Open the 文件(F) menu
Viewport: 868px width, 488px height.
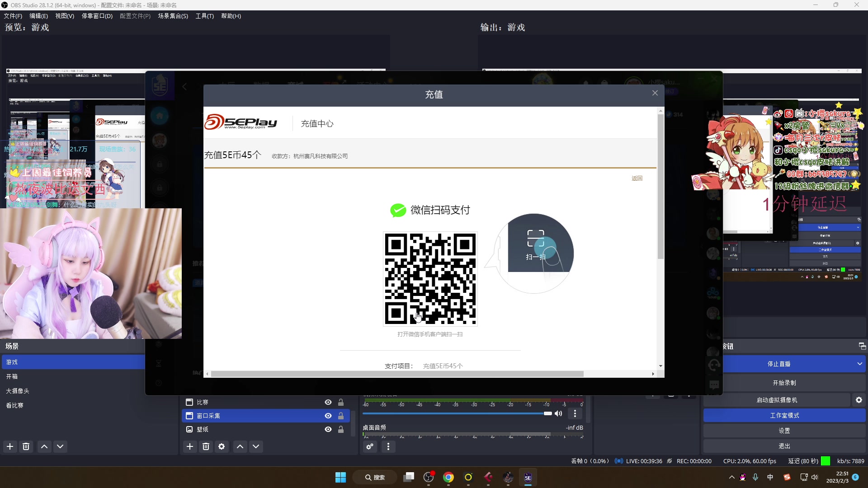[x=13, y=16]
